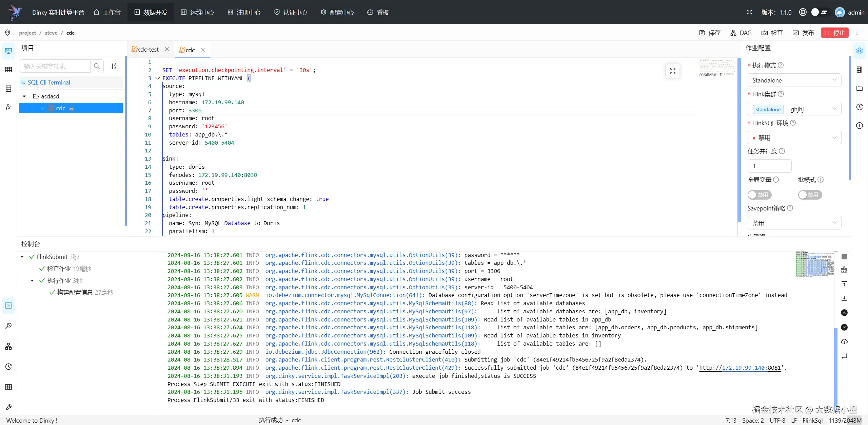This screenshot has height=425, width=868.
Task: Open the 执行模式 Standalone dropdown
Action: 794,80
